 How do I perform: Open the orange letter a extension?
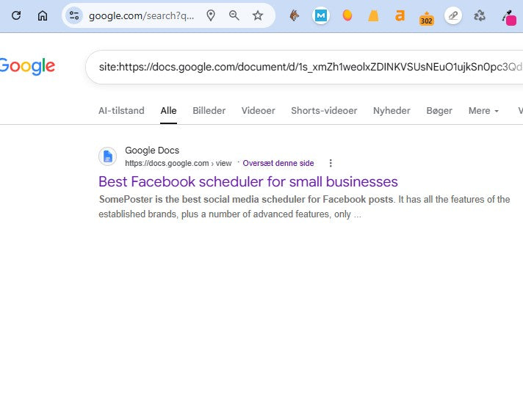tap(400, 15)
